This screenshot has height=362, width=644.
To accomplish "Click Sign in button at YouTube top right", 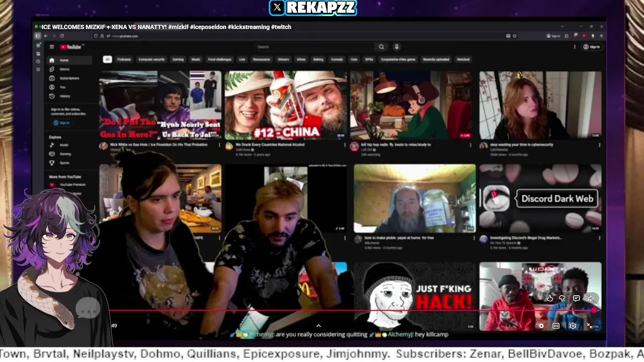I will click(x=592, y=47).
